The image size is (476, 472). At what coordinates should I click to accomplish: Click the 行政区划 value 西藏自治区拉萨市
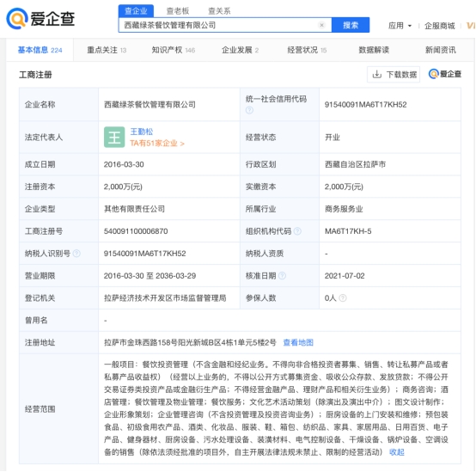(x=355, y=164)
